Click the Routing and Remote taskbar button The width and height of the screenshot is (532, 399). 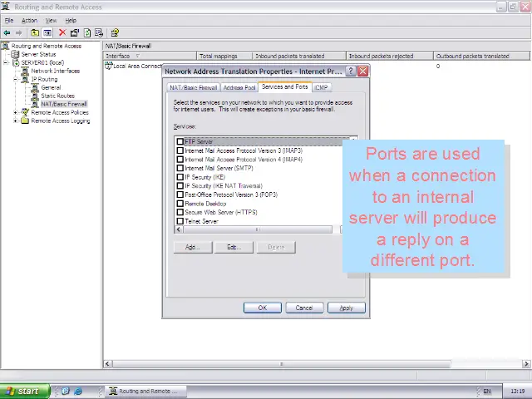pos(146,392)
